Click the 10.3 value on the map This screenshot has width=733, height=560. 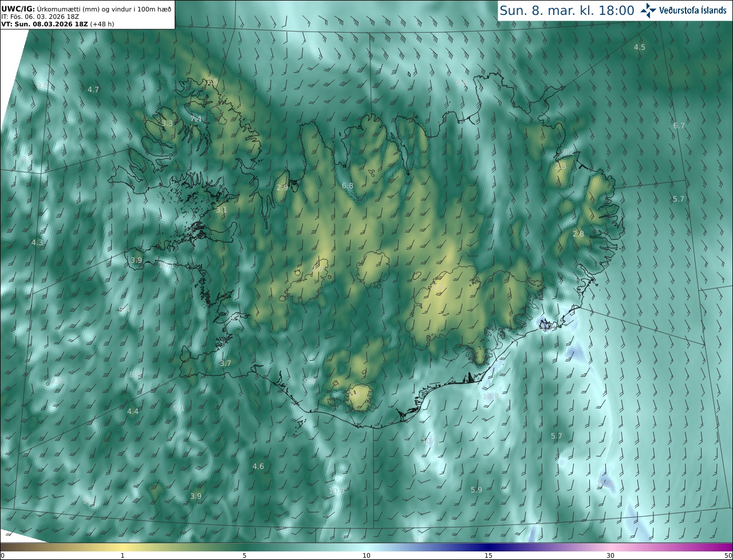point(337,491)
